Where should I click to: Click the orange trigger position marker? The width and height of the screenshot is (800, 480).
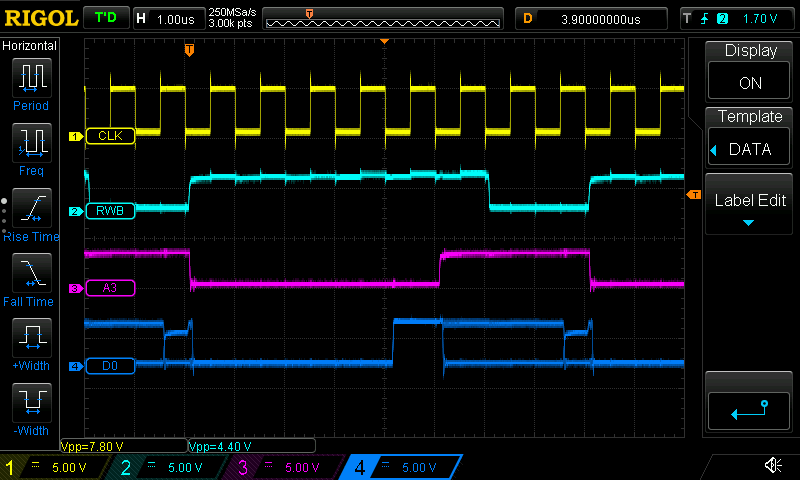point(189,49)
